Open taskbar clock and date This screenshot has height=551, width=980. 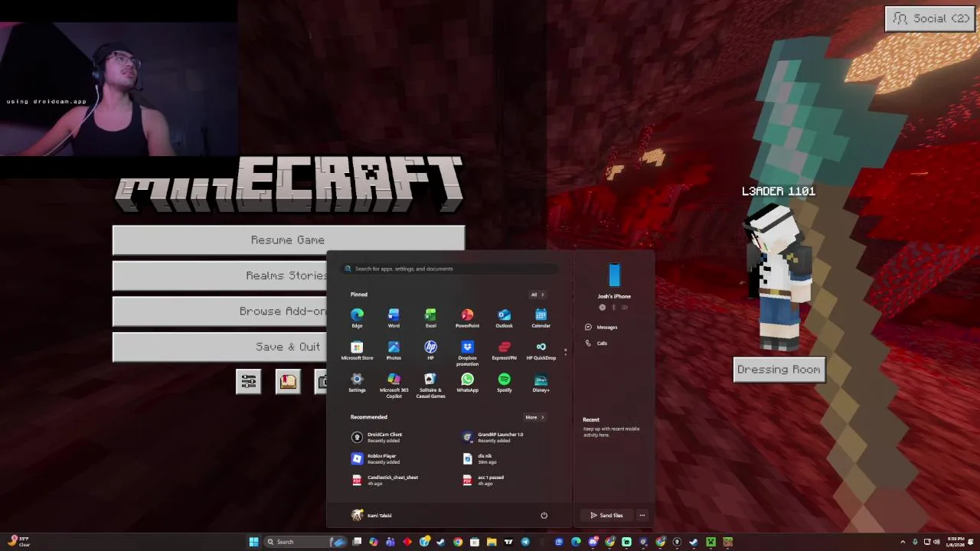pyautogui.click(x=955, y=542)
